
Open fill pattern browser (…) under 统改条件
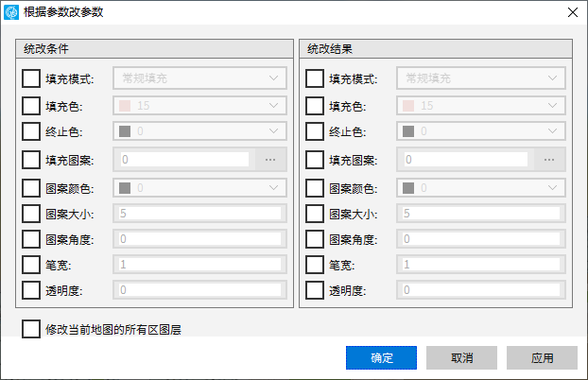270,160
